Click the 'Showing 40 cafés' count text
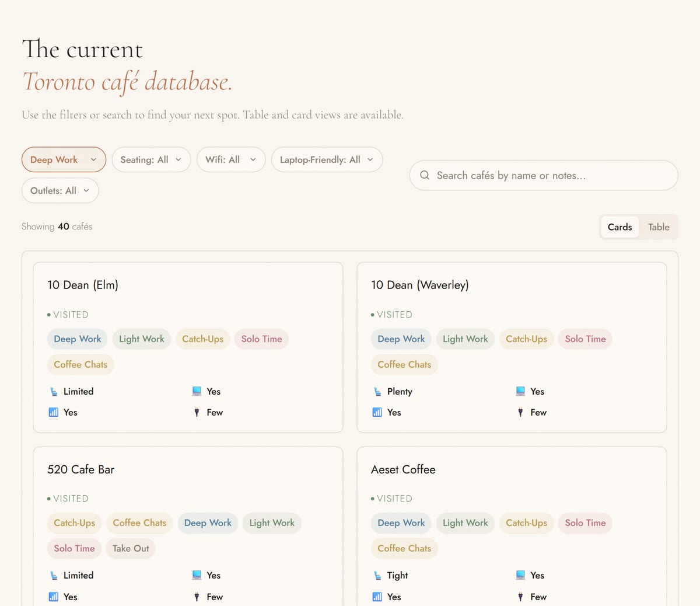The image size is (700, 606). click(57, 227)
